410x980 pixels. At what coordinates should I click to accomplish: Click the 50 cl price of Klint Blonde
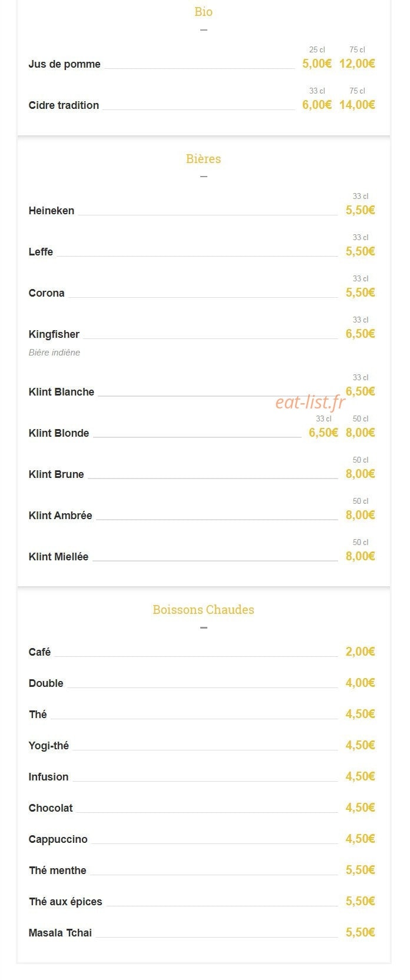[361, 433]
